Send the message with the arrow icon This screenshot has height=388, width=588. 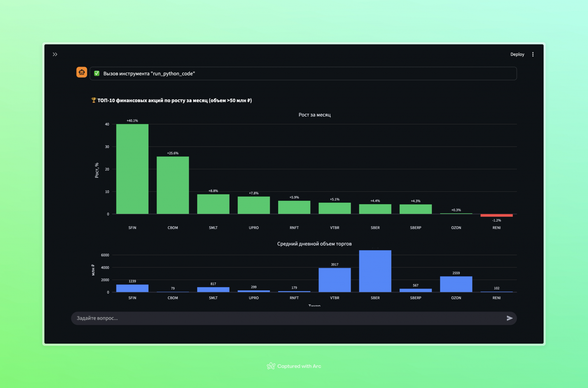click(510, 318)
